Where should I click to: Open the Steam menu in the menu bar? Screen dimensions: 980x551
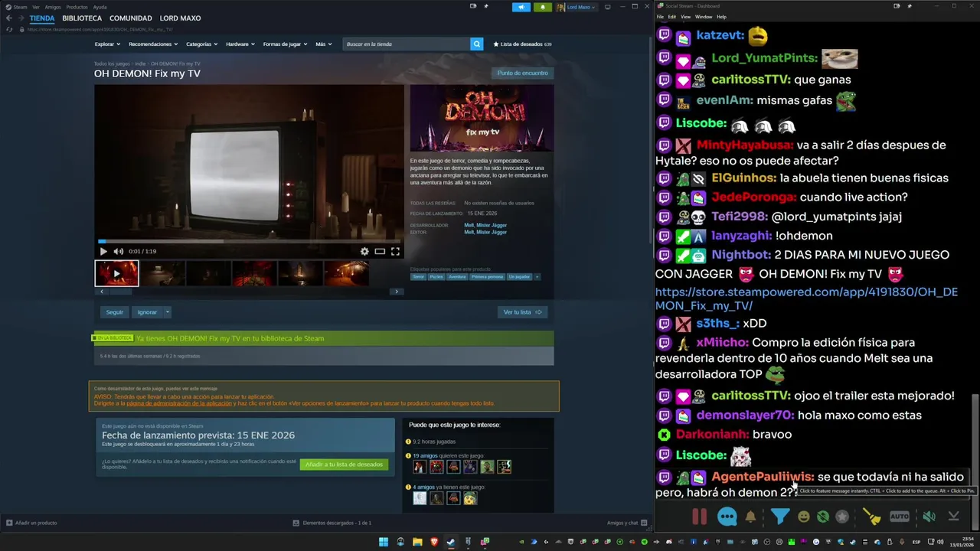(x=20, y=7)
